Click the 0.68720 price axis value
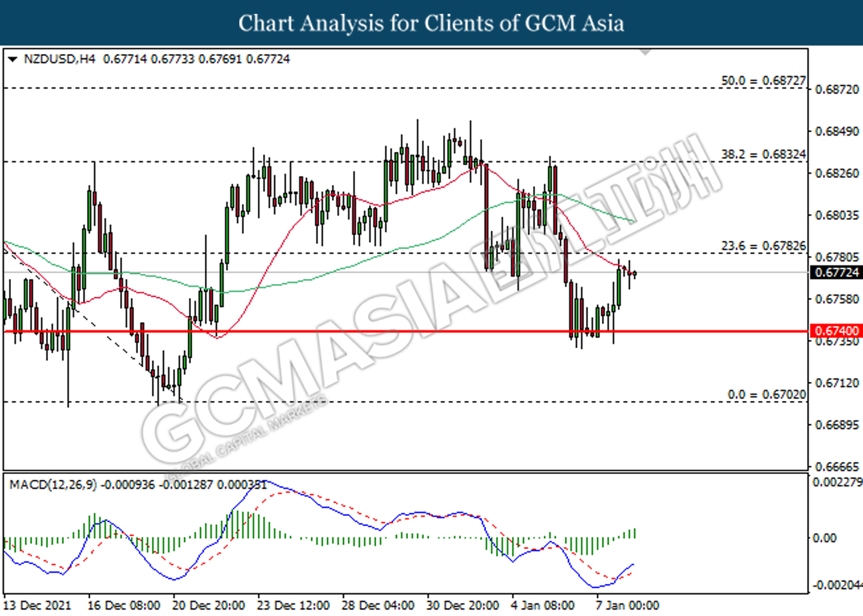The height and width of the screenshot is (616, 863). tap(837, 90)
